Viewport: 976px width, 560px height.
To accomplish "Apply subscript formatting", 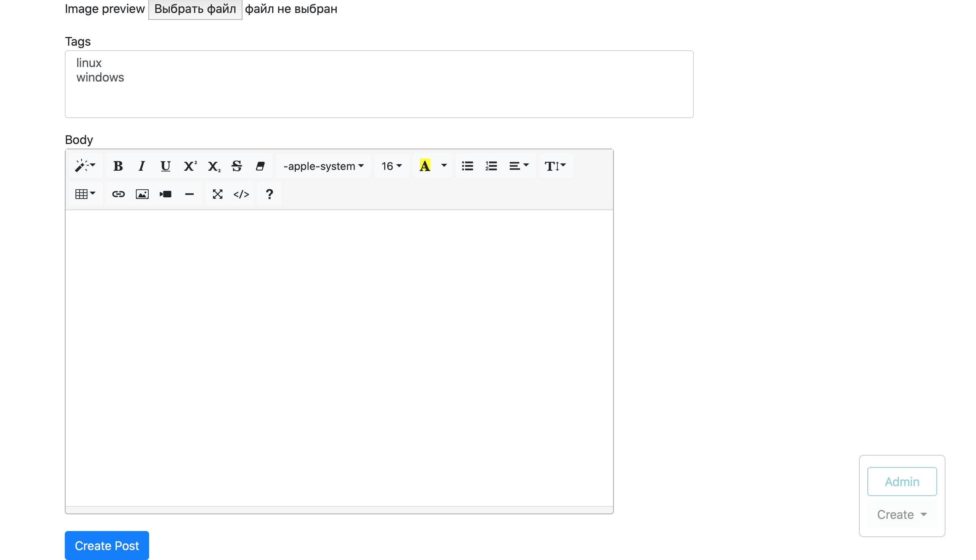I will tap(213, 166).
